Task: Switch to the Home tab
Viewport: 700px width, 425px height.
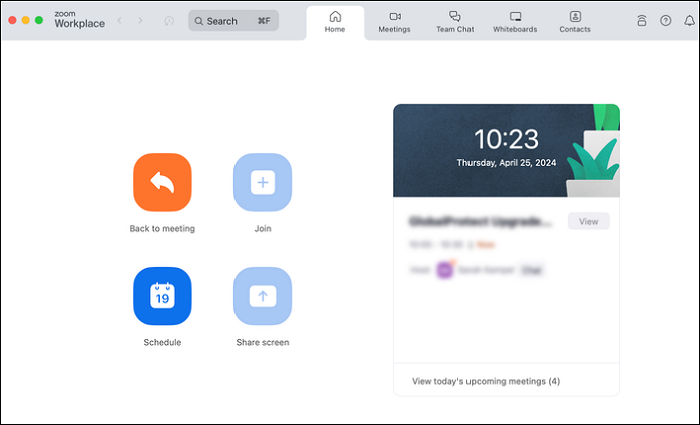Action: (335, 21)
